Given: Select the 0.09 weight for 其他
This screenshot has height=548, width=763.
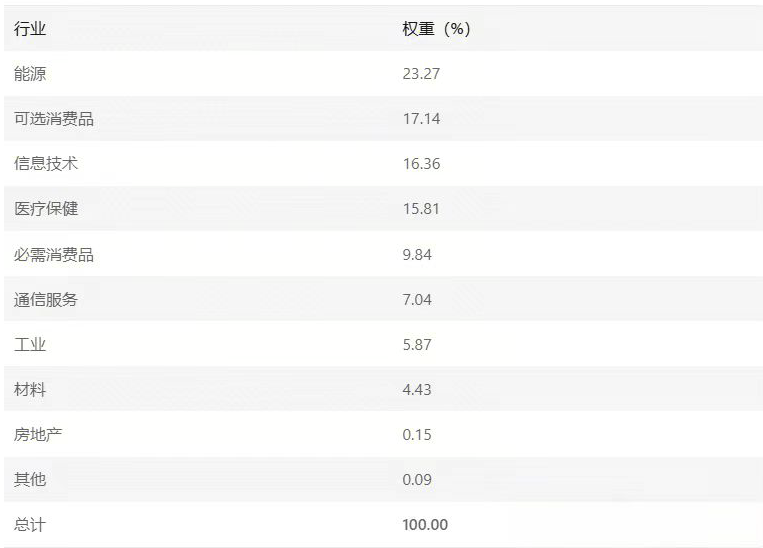Looking at the screenshot, I should [x=417, y=479].
